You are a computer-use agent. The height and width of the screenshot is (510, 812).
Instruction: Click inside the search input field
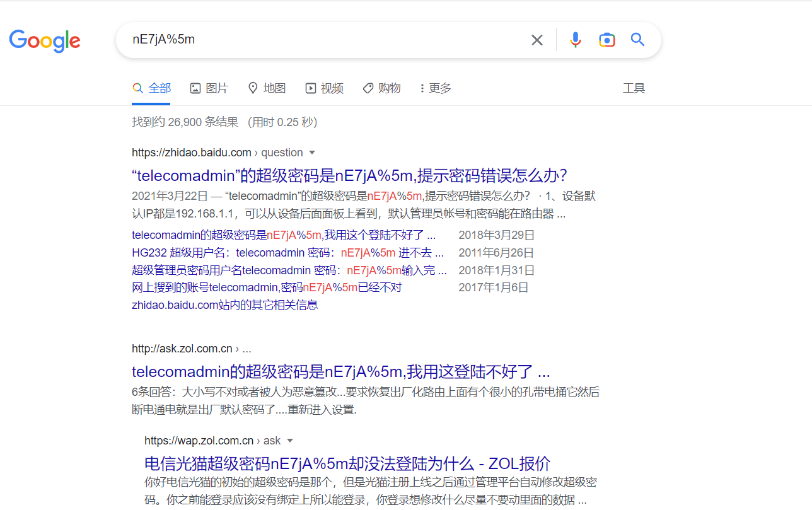click(315, 39)
